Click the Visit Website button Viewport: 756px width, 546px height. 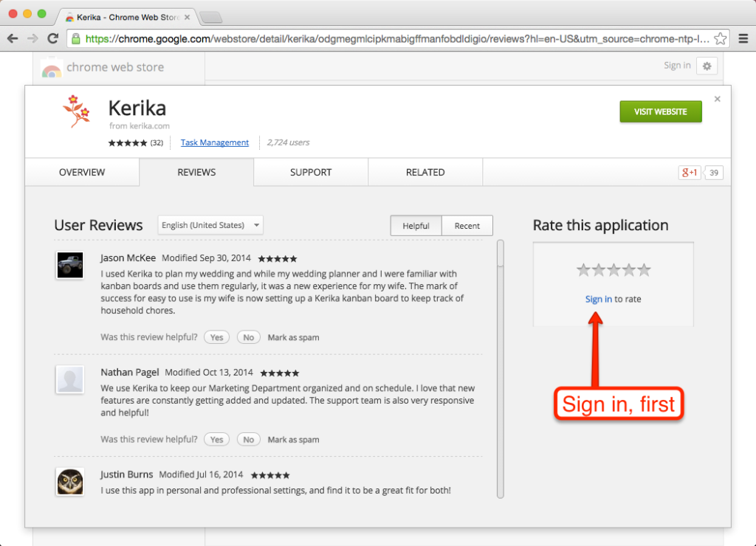(661, 112)
